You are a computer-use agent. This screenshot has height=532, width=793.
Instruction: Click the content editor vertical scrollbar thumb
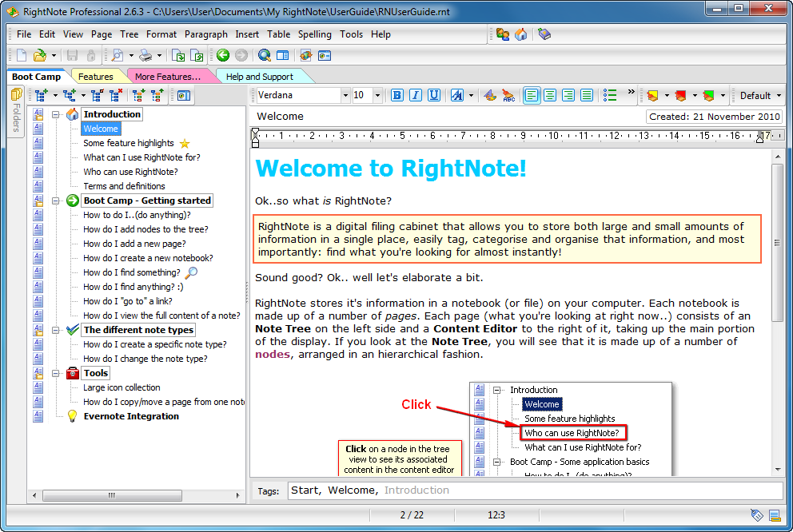pyautogui.click(x=777, y=243)
